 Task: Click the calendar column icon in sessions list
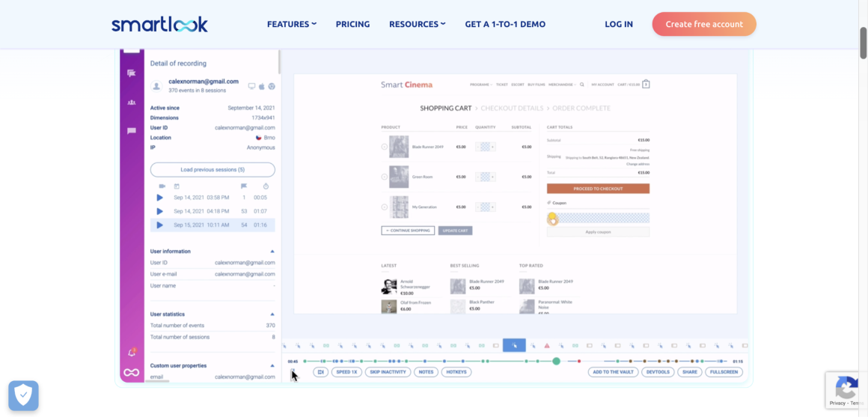177,186
